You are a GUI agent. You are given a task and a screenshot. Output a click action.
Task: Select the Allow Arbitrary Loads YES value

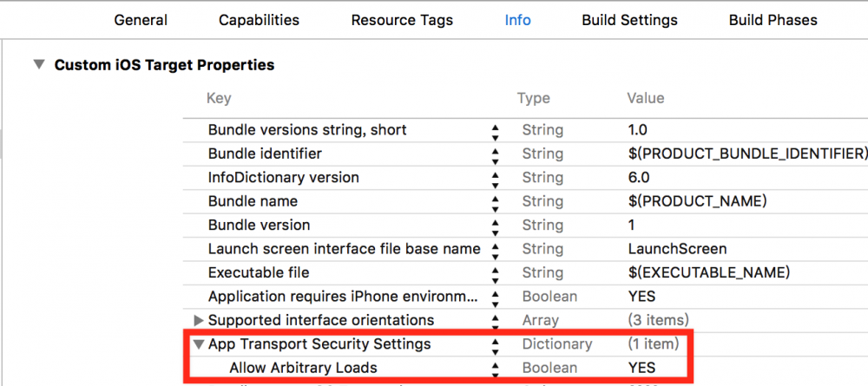[641, 368]
